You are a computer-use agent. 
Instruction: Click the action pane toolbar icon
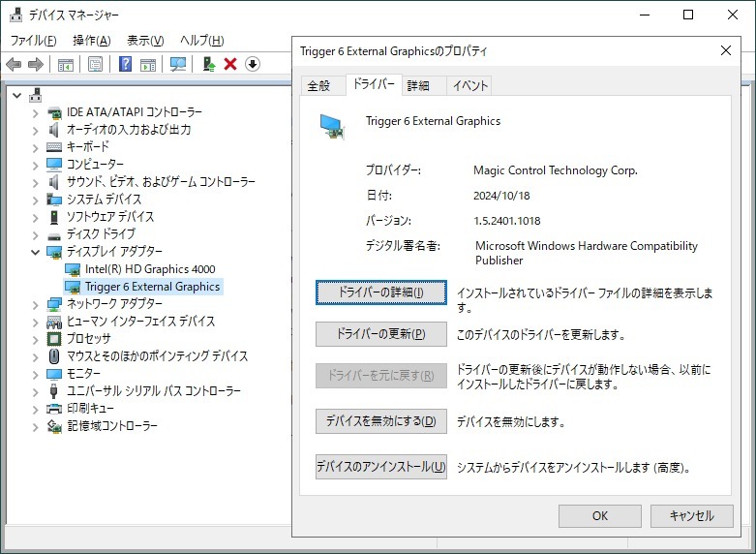[x=148, y=64]
